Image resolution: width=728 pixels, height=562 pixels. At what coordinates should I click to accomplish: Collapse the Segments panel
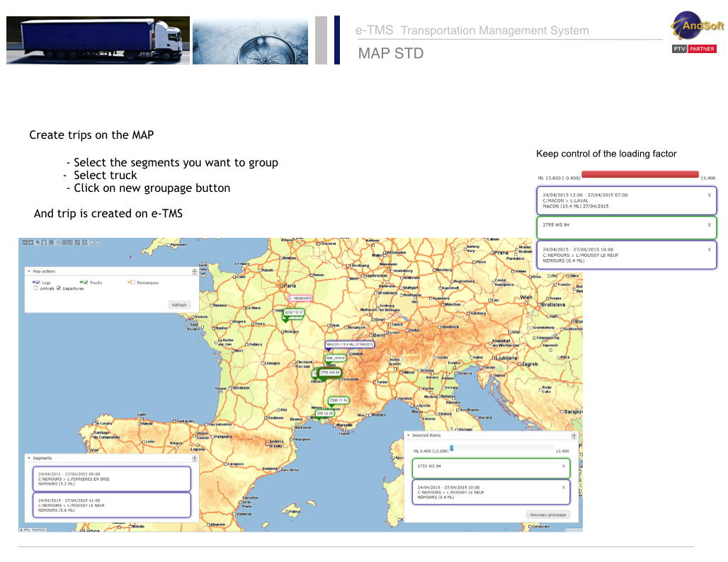(29, 458)
